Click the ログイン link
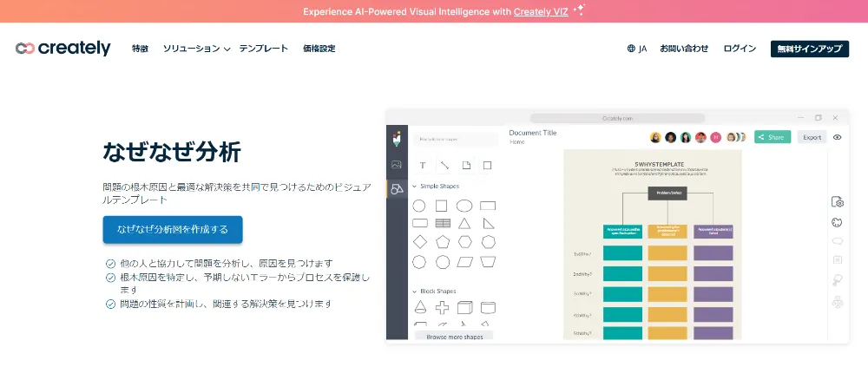This screenshot has width=868, height=367. [740, 49]
